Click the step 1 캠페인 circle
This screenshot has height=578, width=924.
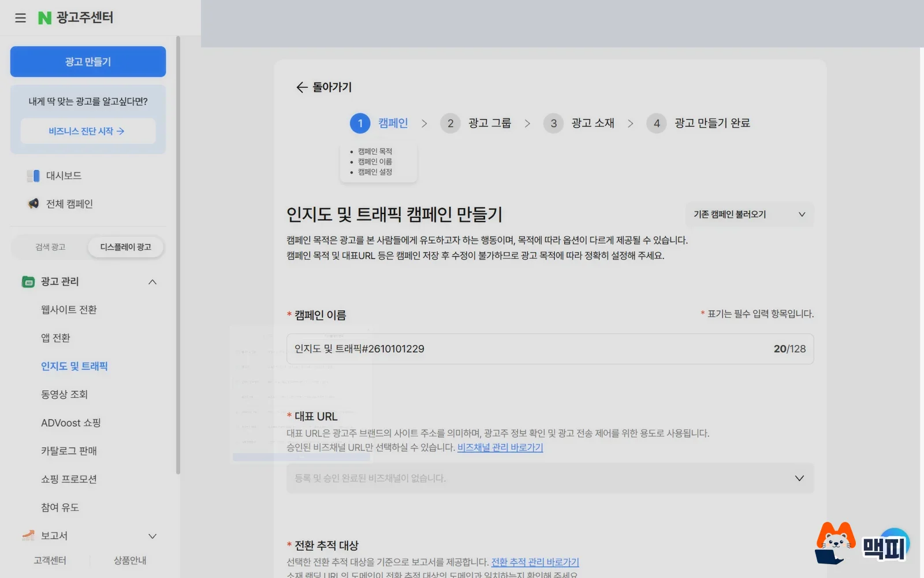pyautogui.click(x=360, y=123)
